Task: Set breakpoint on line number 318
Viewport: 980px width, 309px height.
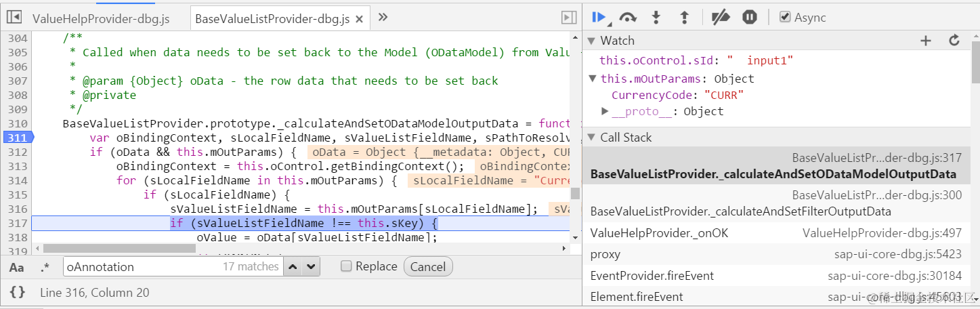Action: click(x=18, y=238)
